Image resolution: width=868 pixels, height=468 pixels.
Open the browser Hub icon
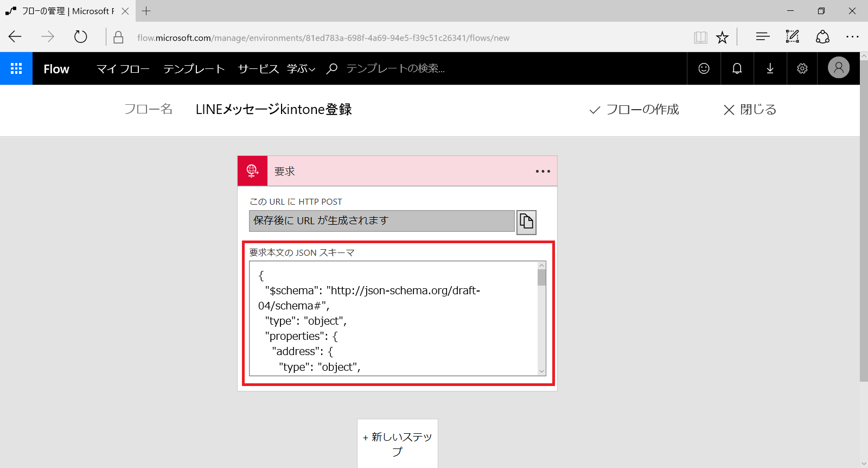tap(763, 37)
